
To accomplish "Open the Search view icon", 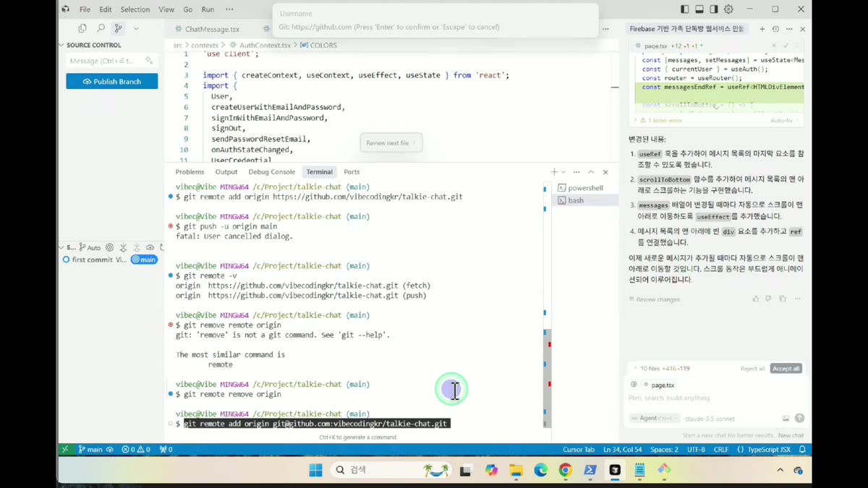I will [101, 28].
